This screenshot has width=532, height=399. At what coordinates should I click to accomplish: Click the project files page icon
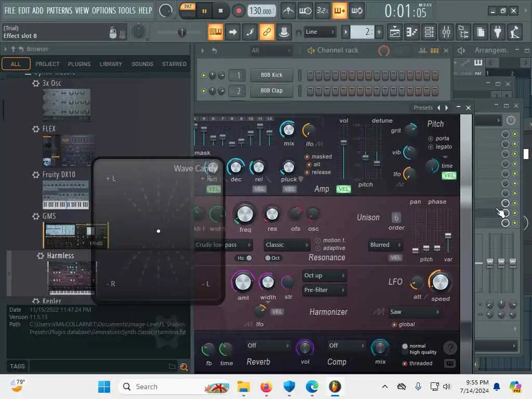click(x=481, y=32)
